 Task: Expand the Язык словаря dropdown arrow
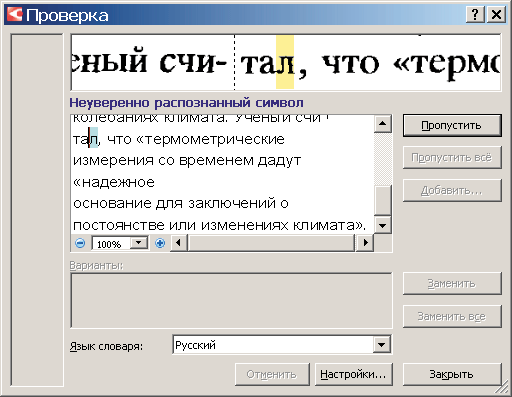click(382, 345)
